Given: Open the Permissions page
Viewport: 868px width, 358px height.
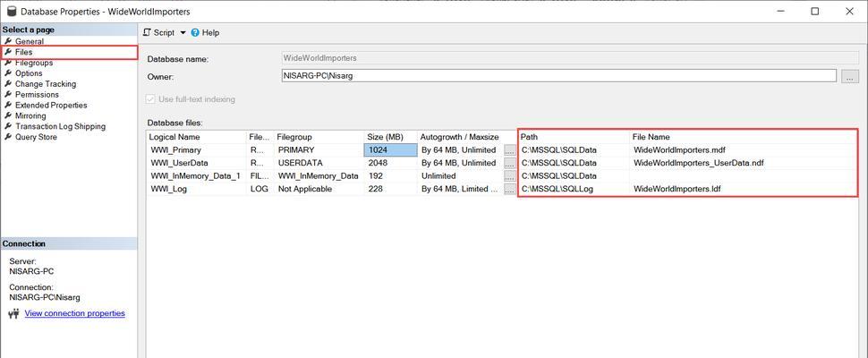Looking at the screenshot, I should pyautogui.click(x=37, y=94).
